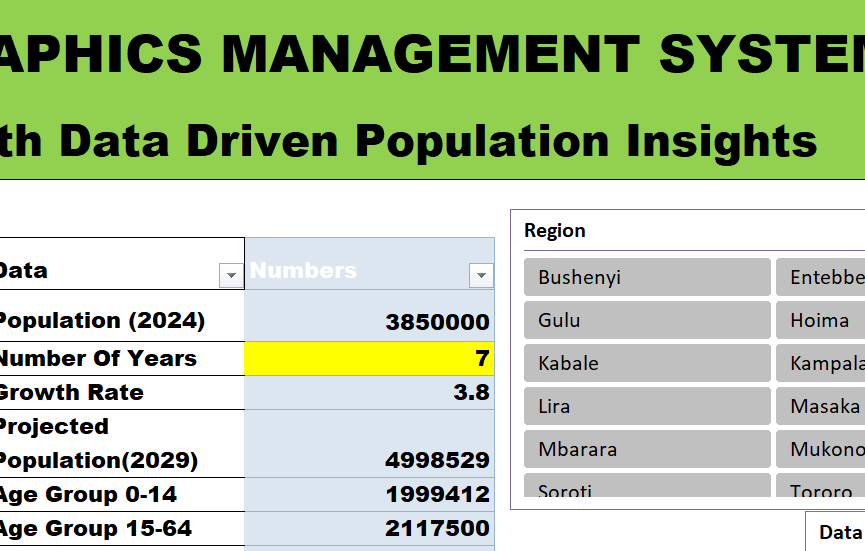
Task: Filter by Hoima region
Action: click(820, 320)
